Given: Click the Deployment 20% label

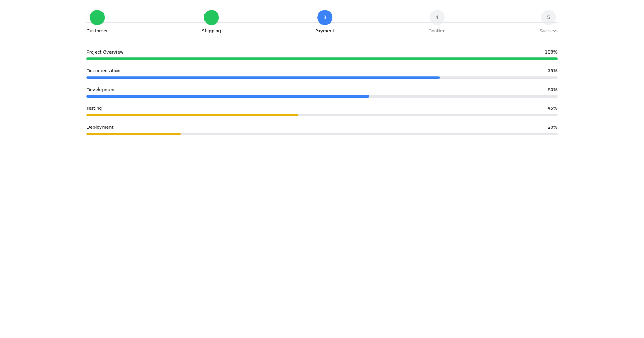Looking at the screenshot, I should (x=552, y=127).
